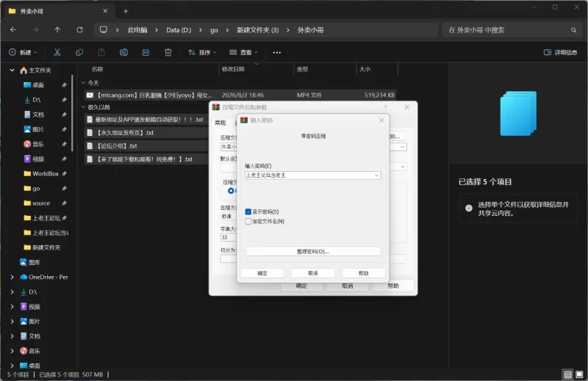Open 图库 gallery in sidebar

[30, 262]
